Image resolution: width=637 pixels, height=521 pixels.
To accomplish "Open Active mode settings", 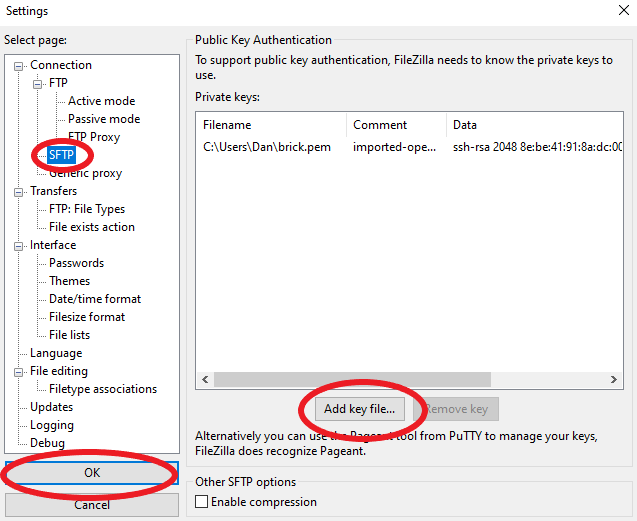I will [x=102, y=101].
